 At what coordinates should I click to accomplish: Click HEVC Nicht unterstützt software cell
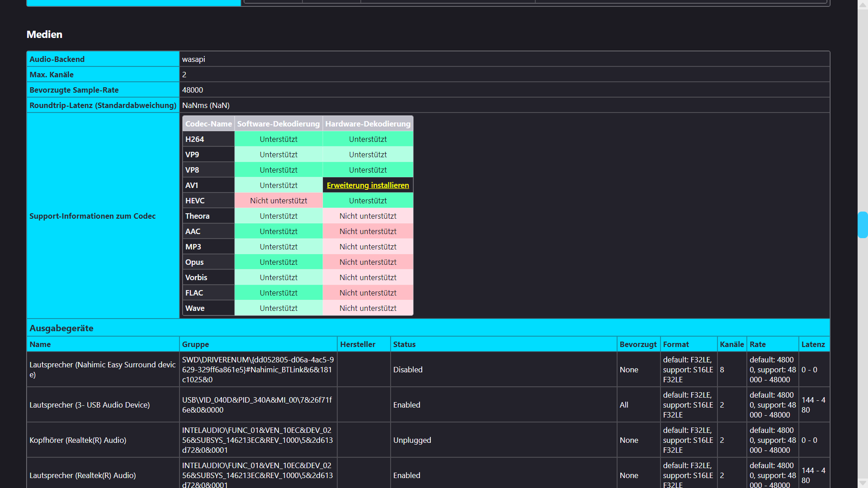tap(278, 201)
